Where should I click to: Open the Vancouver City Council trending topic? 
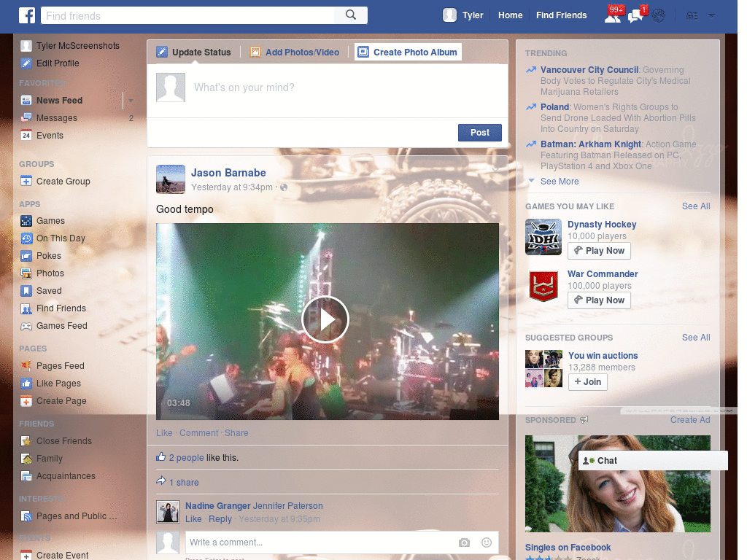589,70
